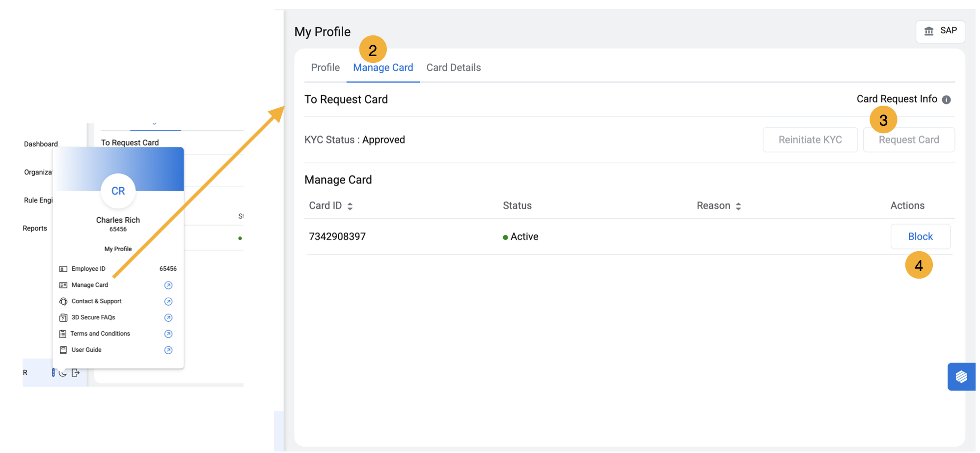Image resolution: width=980 pixels, height=453 pixels.
Task: Open the User Guide arrow icon
Action: click(x=168, y=350)
